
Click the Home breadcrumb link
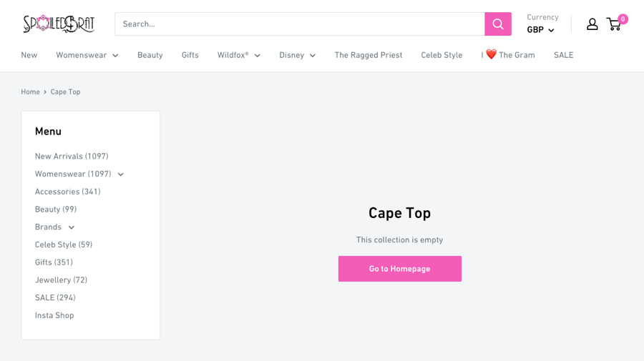[30, 92]
